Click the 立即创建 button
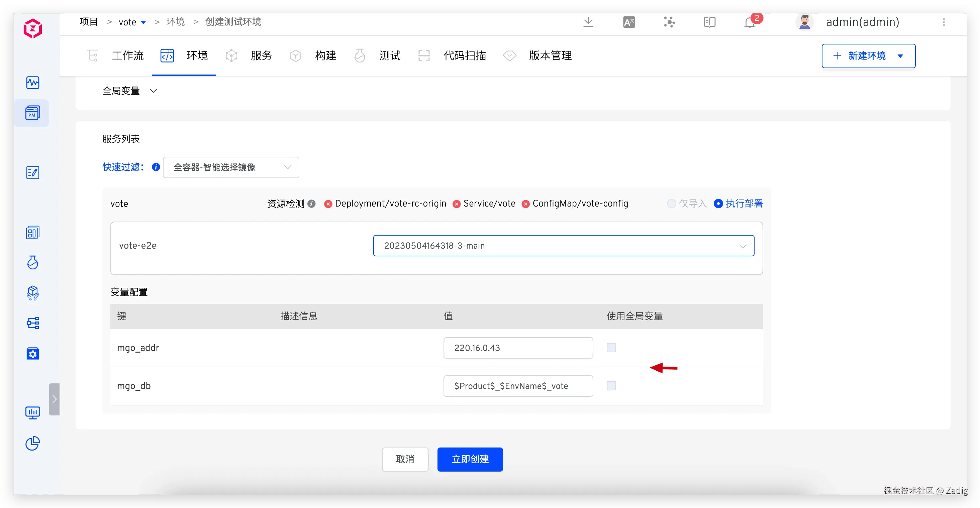 click(470, 459)
